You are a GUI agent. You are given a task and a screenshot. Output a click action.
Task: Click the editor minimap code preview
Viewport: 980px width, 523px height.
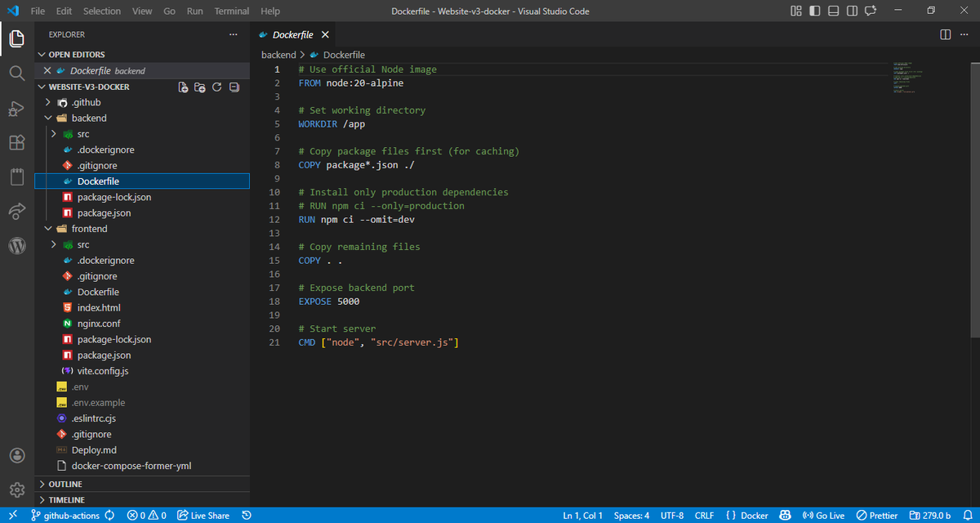(x=908, y=78)
